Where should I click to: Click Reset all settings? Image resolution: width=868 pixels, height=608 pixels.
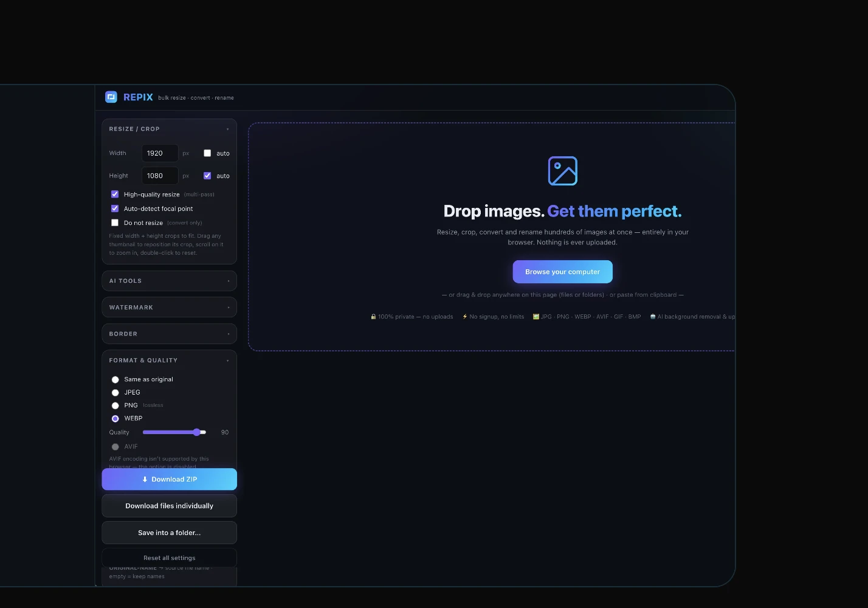(x=169, y=558)
